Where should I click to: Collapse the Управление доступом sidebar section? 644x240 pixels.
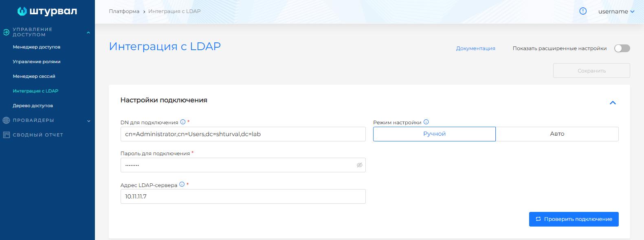pyautogui.click(x=88, y=33)
